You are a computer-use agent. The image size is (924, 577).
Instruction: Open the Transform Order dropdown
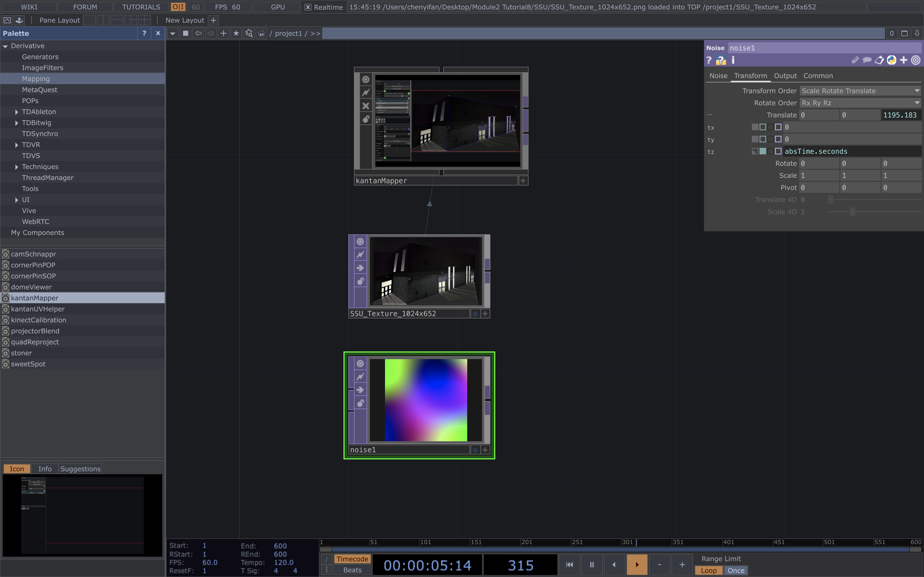coord(860,91)
